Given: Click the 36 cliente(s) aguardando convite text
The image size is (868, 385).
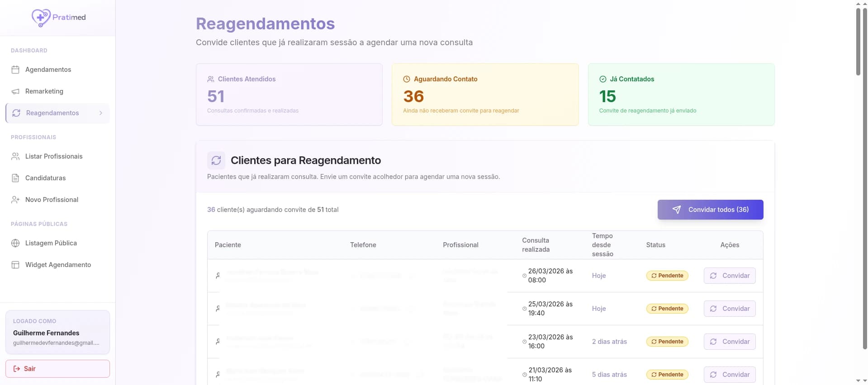Looking at the screenshot, I should (x=273, y=210).
